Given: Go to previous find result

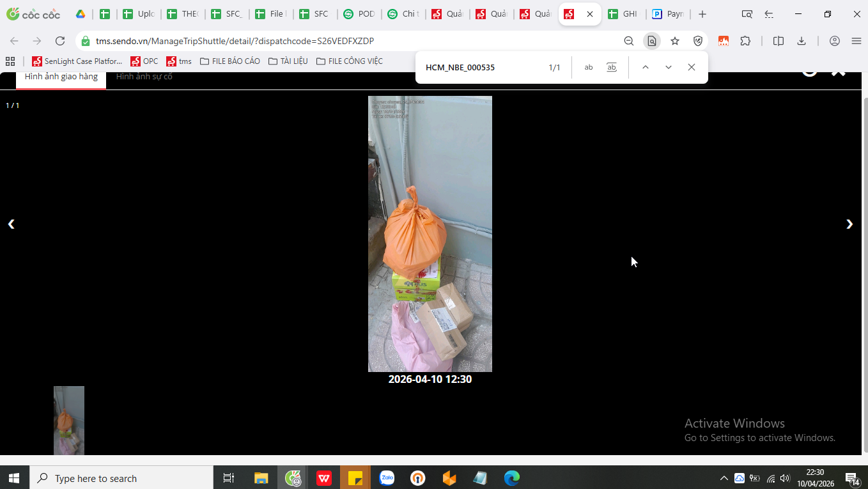Looking at the screenshot, I should [646, 68].
